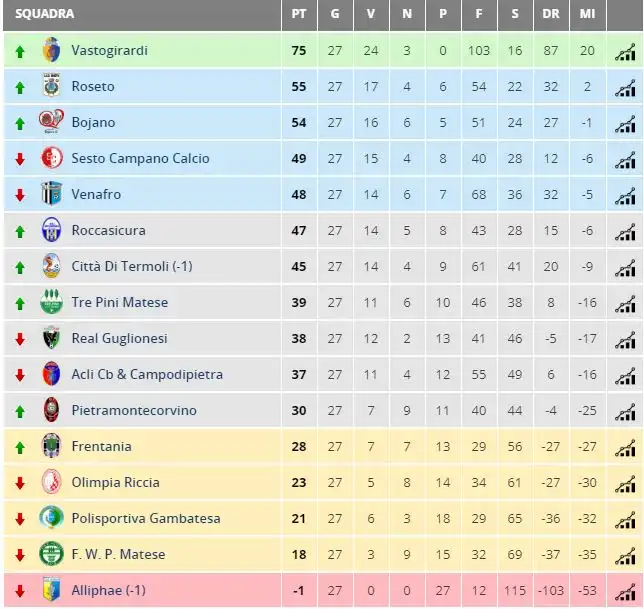The width and height of the screenshot is (644, 609).
Task: Open the stats chart icon for Roseto
Action: coord(625,88)
